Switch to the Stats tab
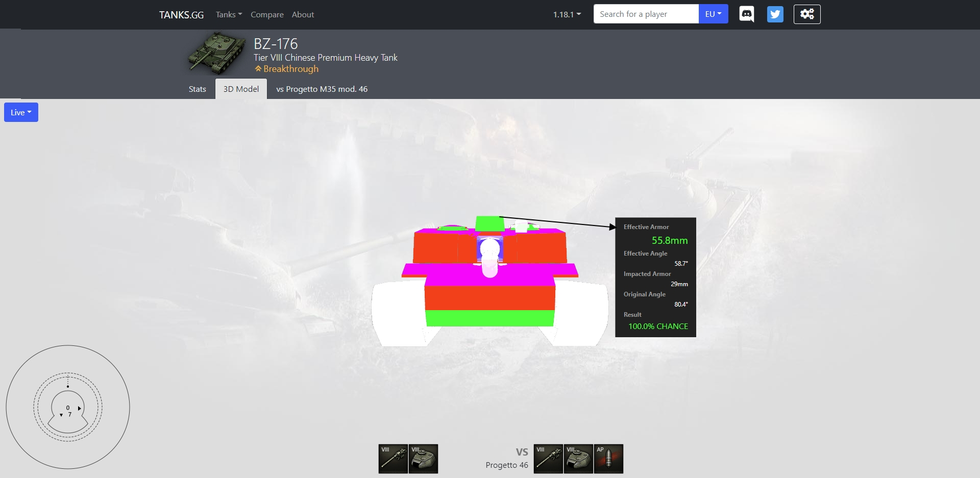The width and height of the screenshot is (980, 478). 198,89
